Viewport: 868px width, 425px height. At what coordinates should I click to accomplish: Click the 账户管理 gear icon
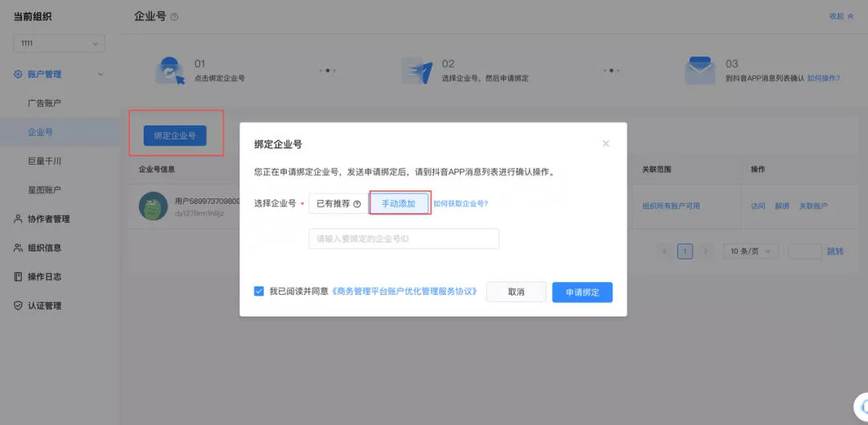pyautogui.click(x=18, y=74)
